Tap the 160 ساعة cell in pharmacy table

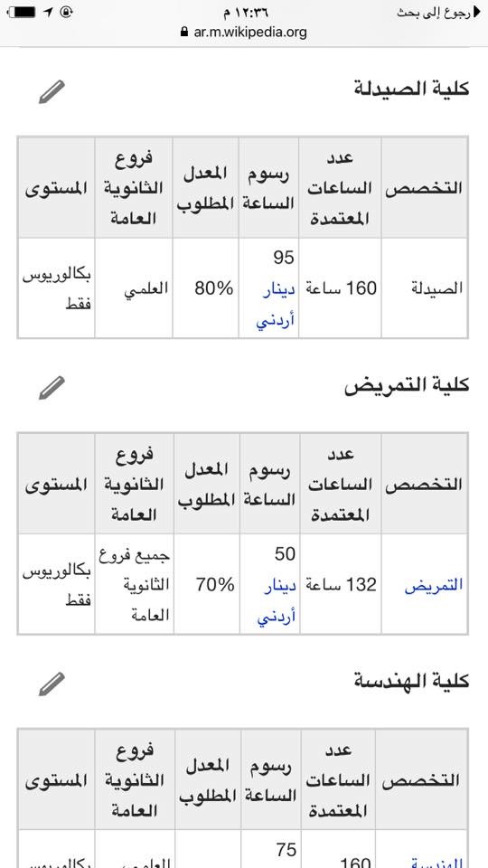tap(340, 288)
